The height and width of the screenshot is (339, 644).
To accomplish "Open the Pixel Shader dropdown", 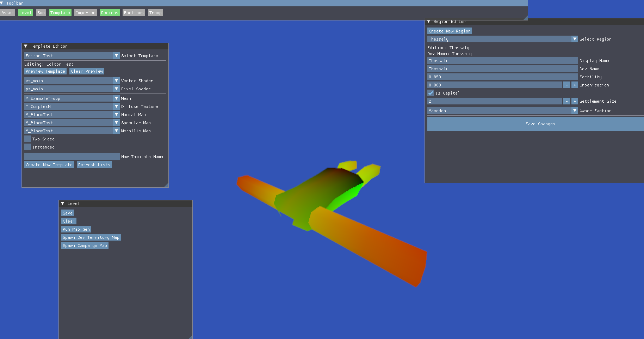I will click(x=72, y=89).
